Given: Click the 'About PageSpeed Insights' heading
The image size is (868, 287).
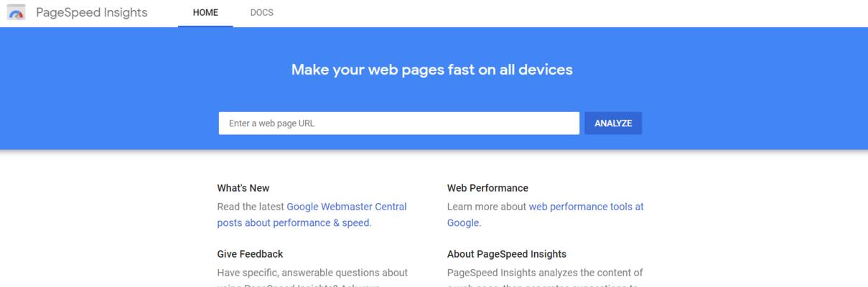Looking at the screenshot, I should 507,254.
